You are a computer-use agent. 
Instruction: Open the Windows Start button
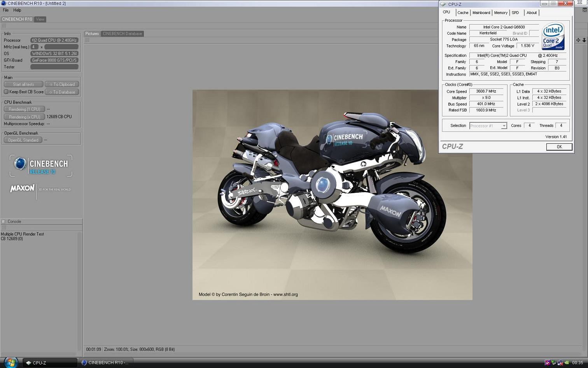pyautogui.click(x=10, y=363)
